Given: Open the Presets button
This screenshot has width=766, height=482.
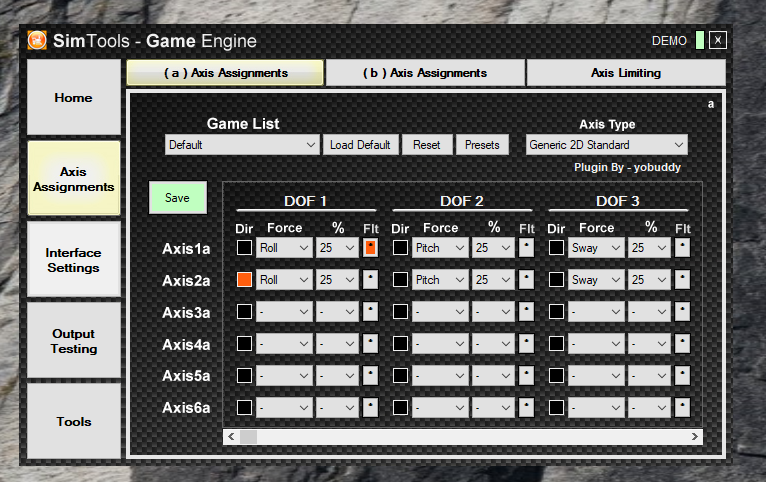Looking at the screenshot, I should click(x=482, y=145).
